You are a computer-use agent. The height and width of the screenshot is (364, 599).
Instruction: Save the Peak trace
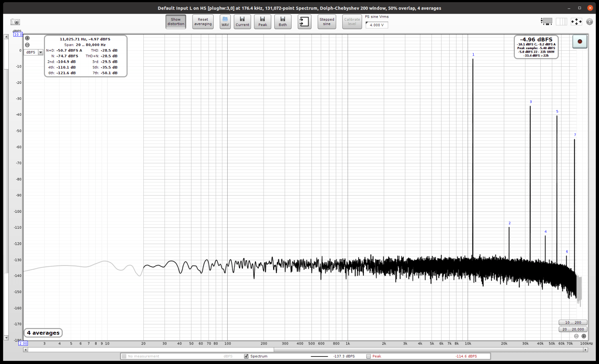[x=262, y=22]
